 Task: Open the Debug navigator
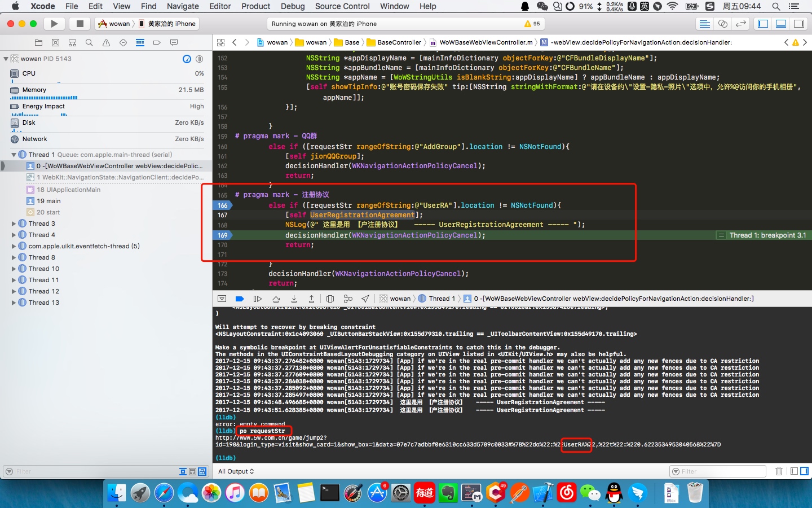tap(140, 42)
